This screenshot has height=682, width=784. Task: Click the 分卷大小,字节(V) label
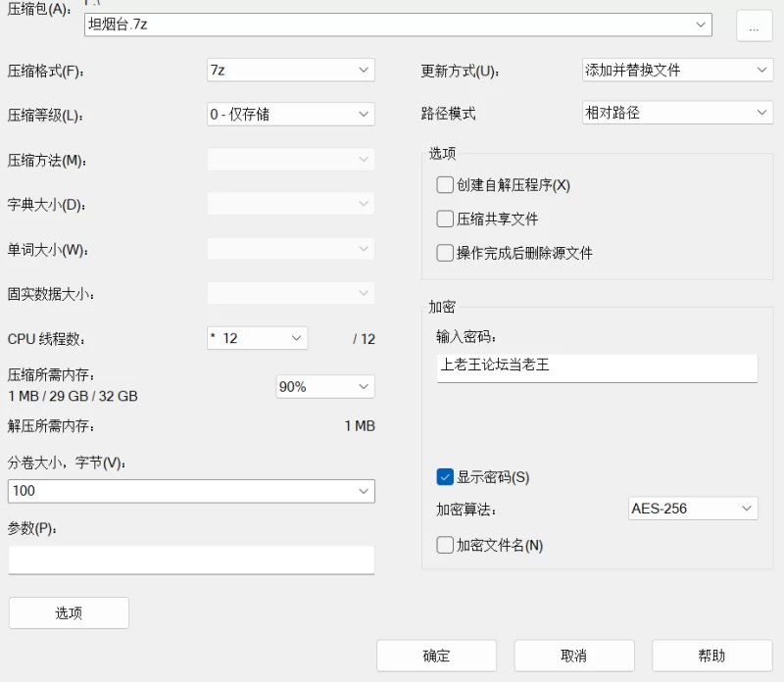coord(67,463)
